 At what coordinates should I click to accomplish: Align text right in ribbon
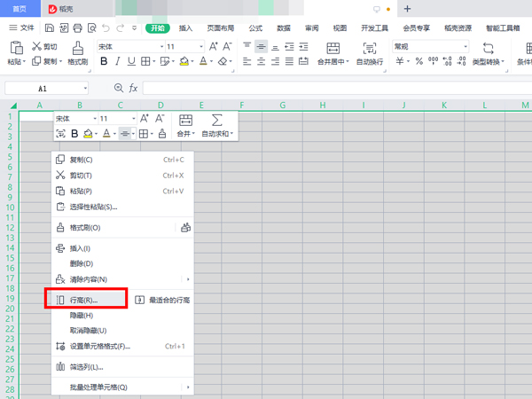pyautogui.click(x=275, y=61)
